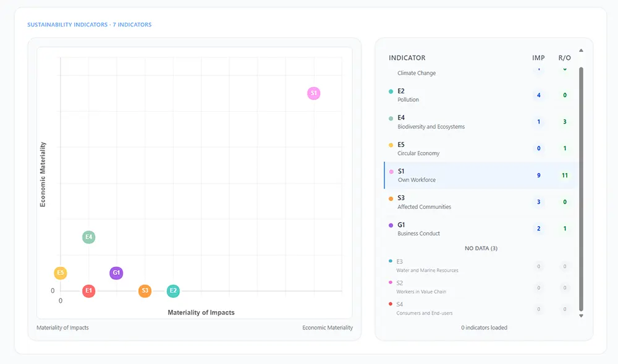This screenshot has height=364, width=618.
Task: Choose the S3 Affected Communities indicator
Action: pyautogui.click(x=457, y=202)
